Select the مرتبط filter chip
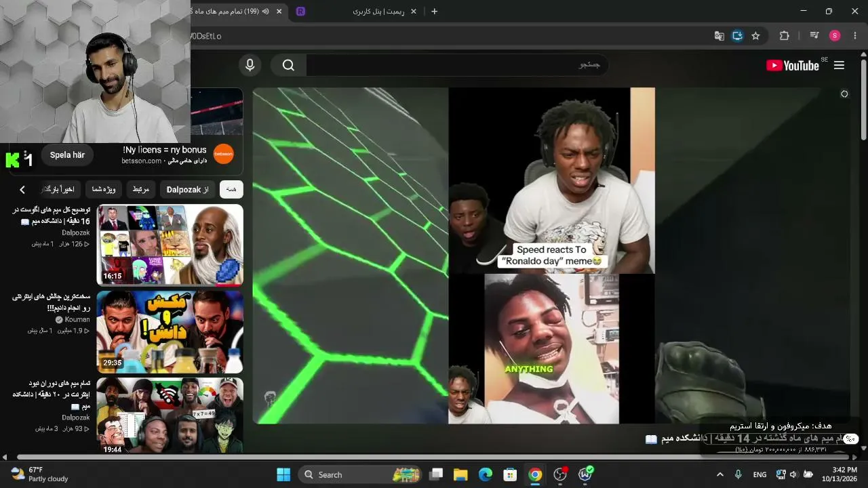This screenshot has width=868, height=488. 141,189
